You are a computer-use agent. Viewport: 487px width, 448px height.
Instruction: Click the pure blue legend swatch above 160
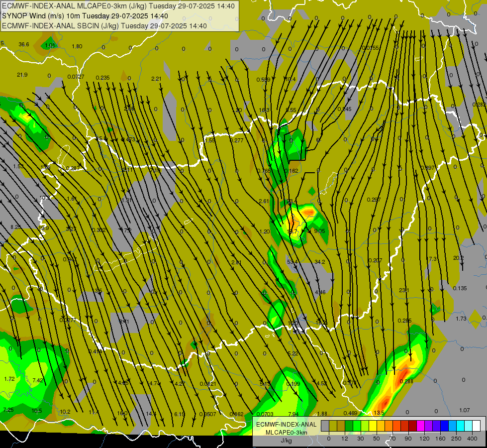(444, 426)
